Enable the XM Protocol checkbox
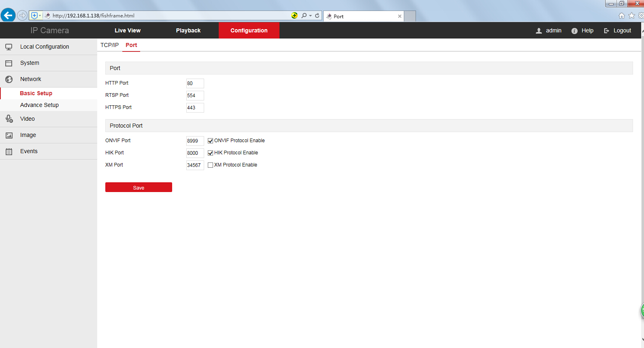The image size is (644, 348). coord(210,165)
